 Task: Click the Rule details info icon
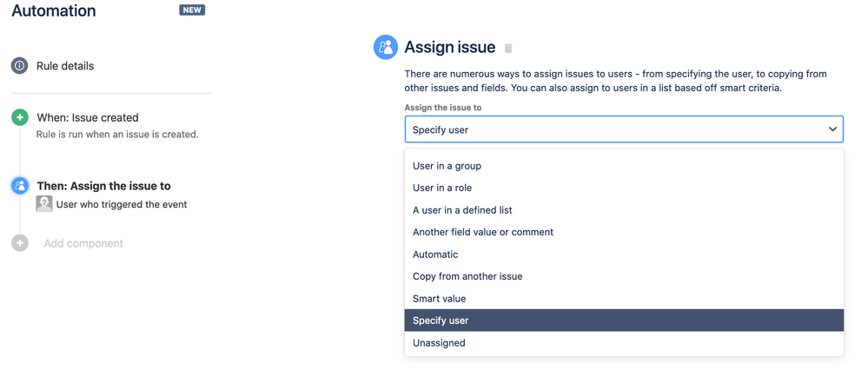(19, 66)
